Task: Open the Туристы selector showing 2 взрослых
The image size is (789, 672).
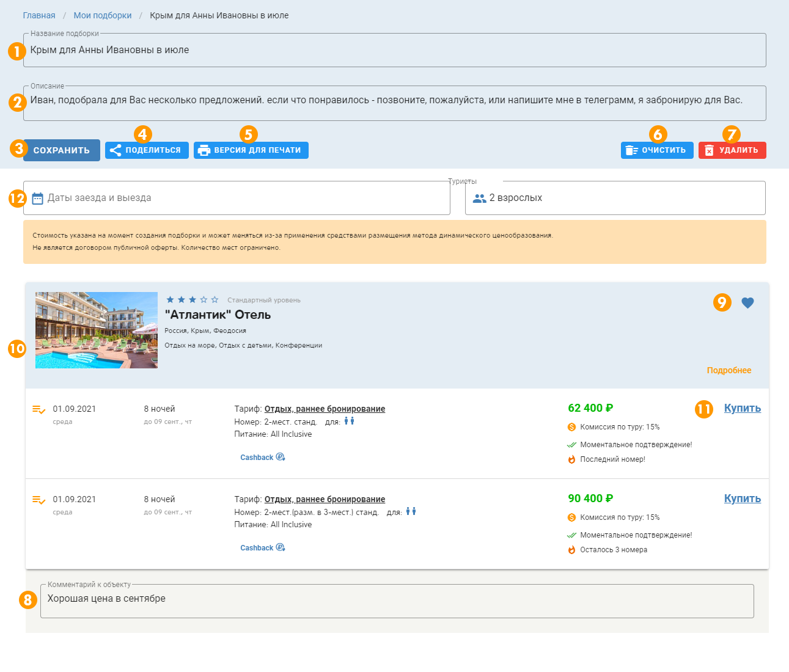Action: [614, 198]
